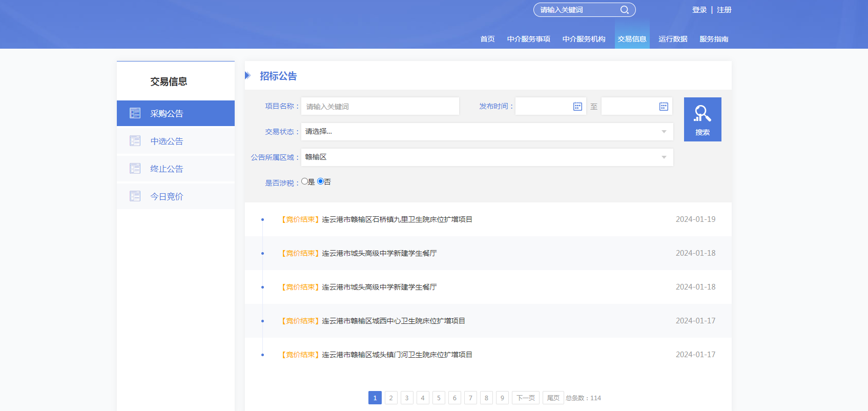Focus the top search keyword field
The image size is (868, 411).
tap(576, 10)
